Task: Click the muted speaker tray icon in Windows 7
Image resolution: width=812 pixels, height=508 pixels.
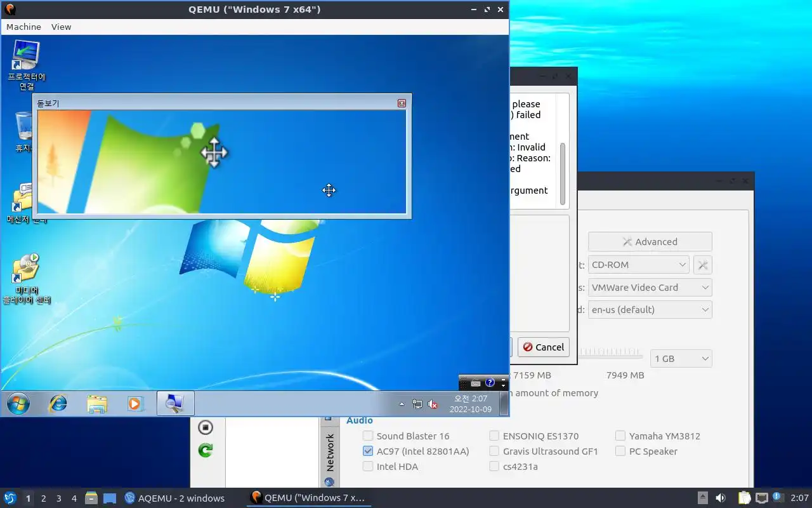Action: coord(433,404)
